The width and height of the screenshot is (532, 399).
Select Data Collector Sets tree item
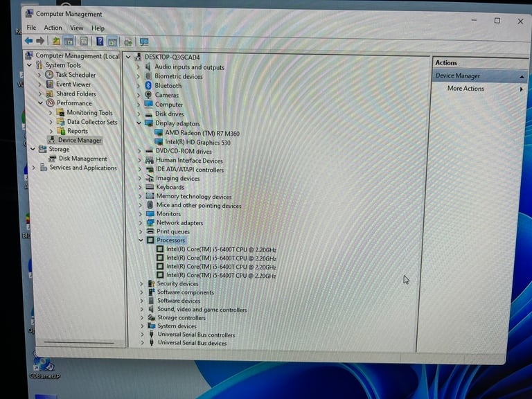click(x=92, y=121)
